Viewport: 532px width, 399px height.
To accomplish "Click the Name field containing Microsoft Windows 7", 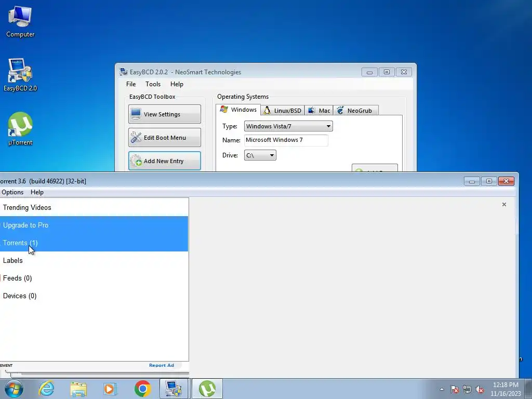I will 286,140.
